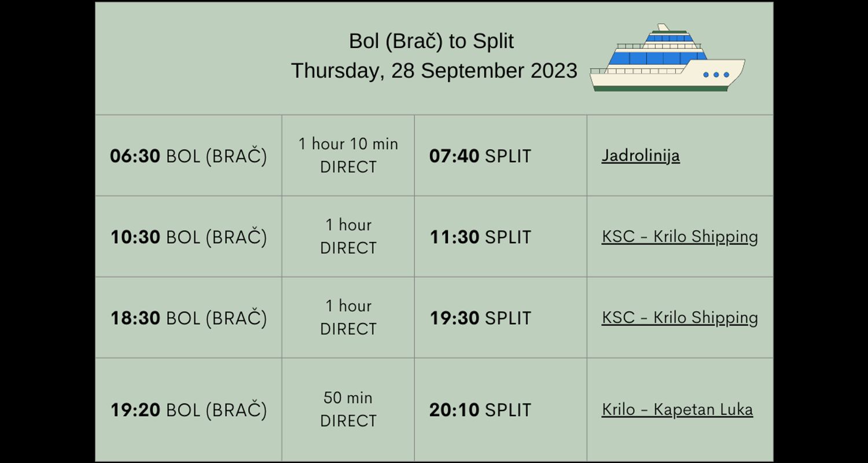This screenshot has width=868, height=463.
Task: Click the "1 hour 10 min" duration text
Action: click(348, 144)
